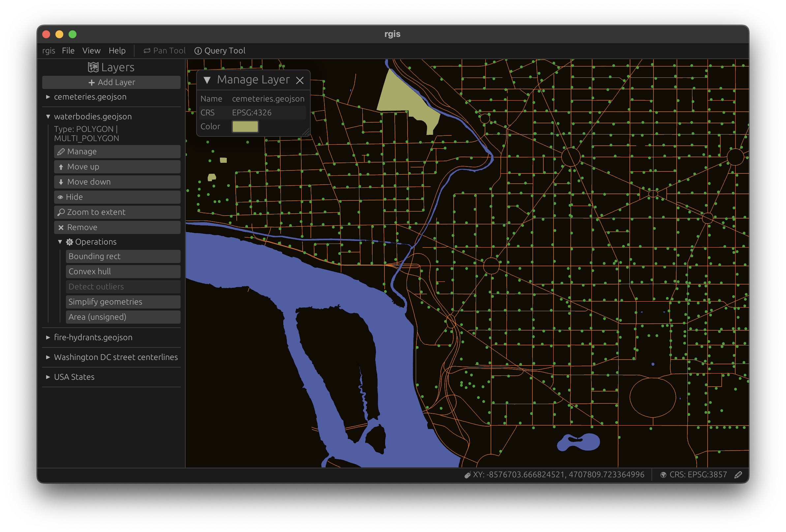
Task: Click the Add Layer button
Action: pos(111,82)
